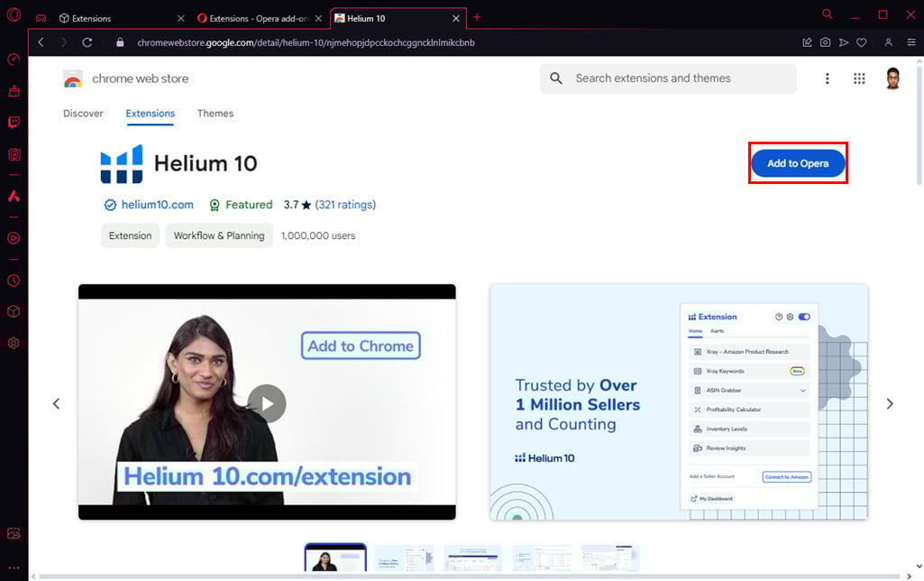Close the Opera add-ons tab
This screenshot has width=924, height=581.
[318, 18]
